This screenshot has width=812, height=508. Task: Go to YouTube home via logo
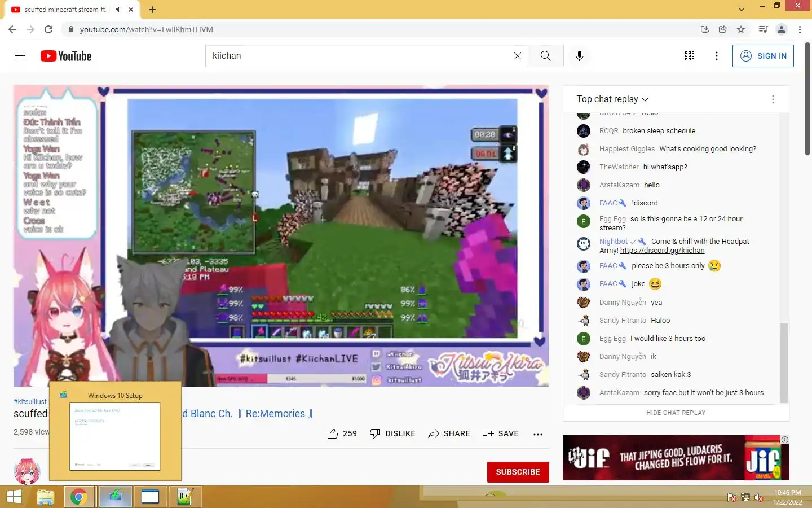tap(66, 56)
